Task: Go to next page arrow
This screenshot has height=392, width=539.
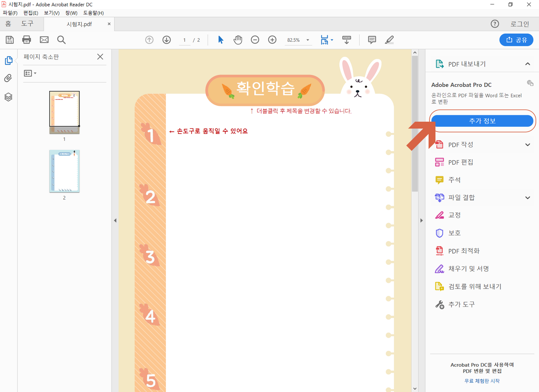Action: [x=166, y=40]
